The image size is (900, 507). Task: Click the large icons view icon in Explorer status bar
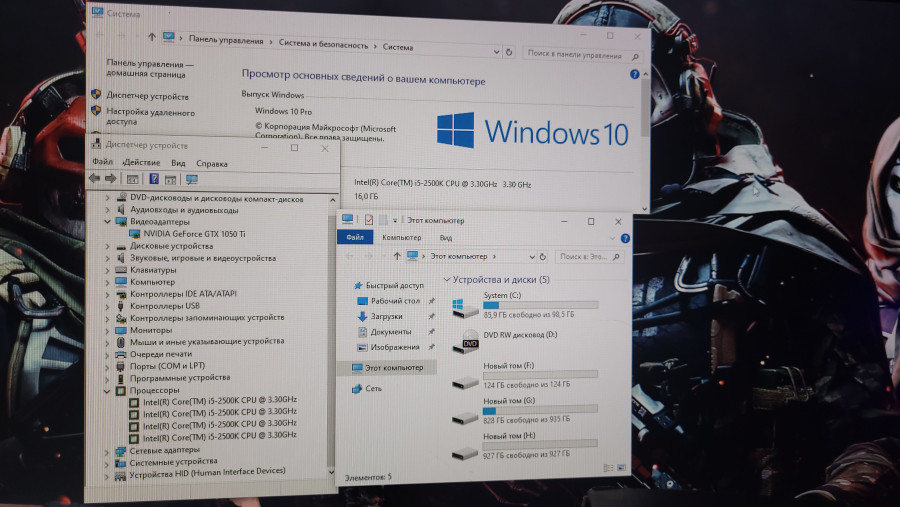(x=622, y=468)
